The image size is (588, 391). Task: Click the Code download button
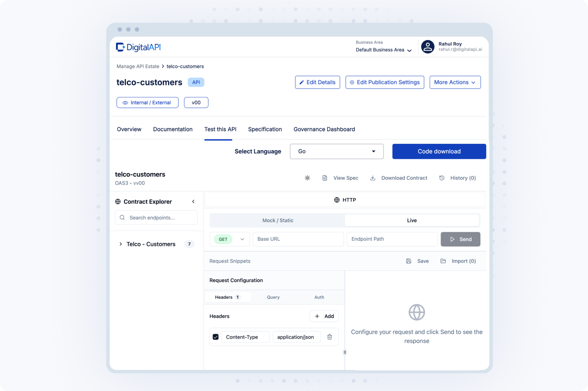(x=439, y=151)
